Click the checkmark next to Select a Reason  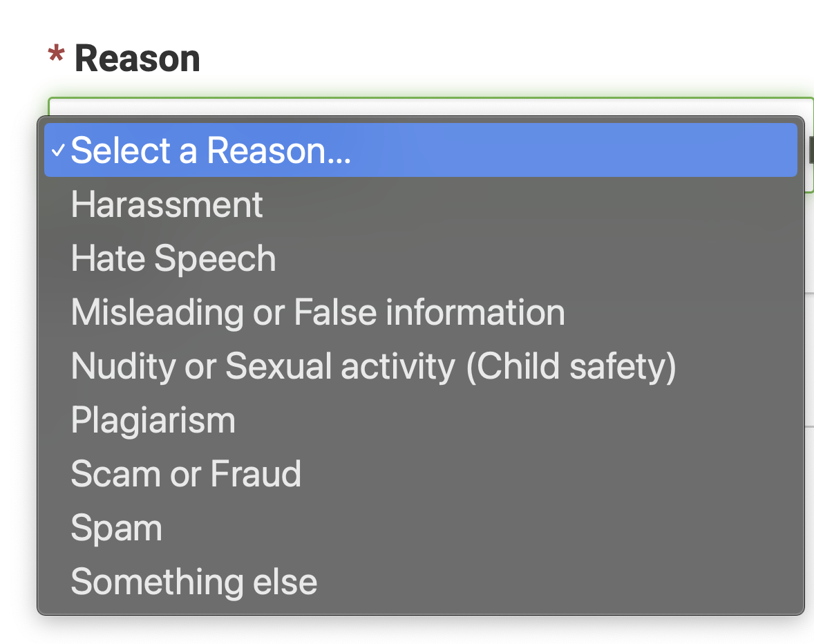(x=59, y=150)
